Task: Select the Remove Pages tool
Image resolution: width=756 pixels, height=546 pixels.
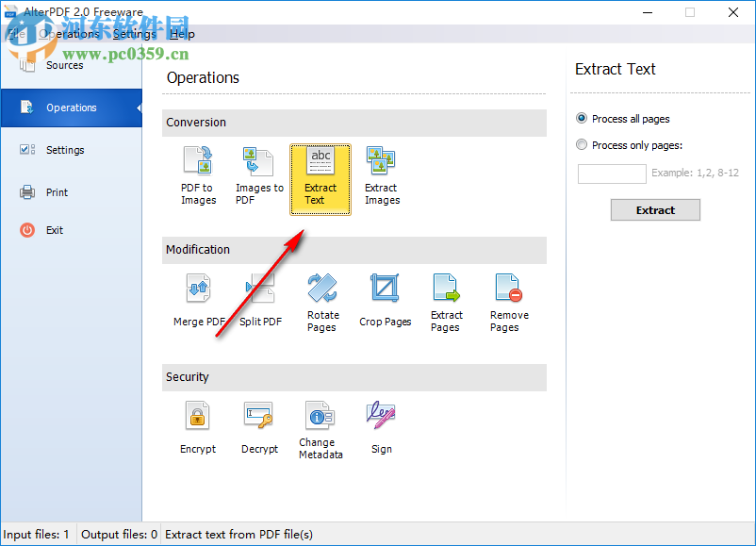Action: 509,303
